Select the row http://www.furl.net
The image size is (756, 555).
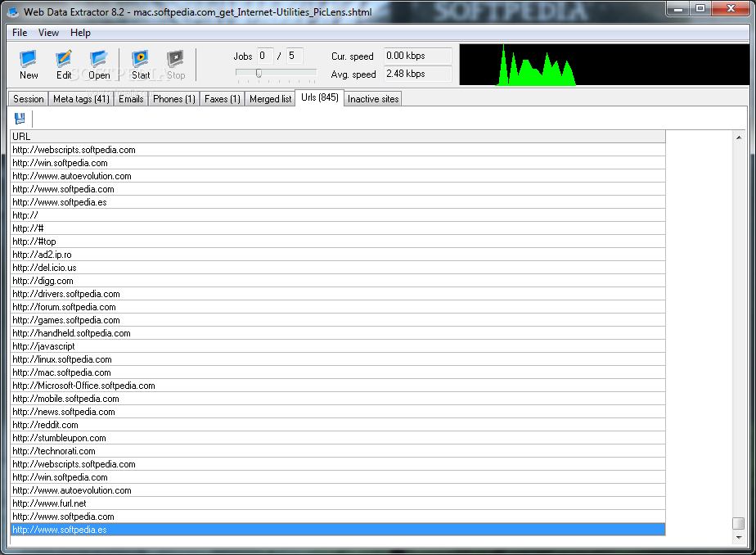[x=338, y=503]
